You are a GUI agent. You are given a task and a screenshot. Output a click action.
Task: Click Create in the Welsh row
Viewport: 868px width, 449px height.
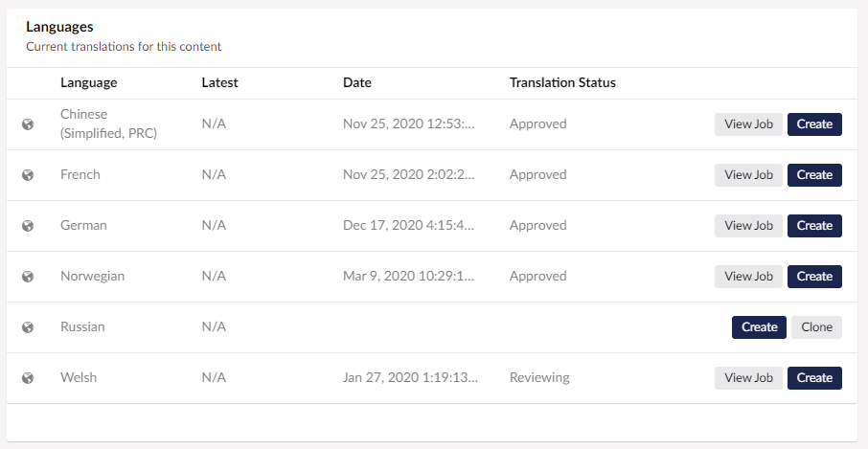coord(815,378)
